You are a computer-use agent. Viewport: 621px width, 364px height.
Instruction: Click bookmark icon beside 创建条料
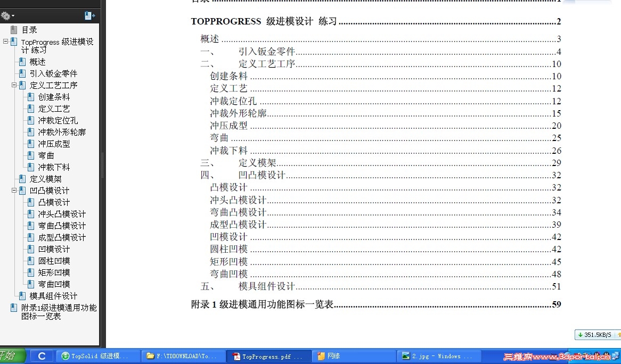(31, 97)
